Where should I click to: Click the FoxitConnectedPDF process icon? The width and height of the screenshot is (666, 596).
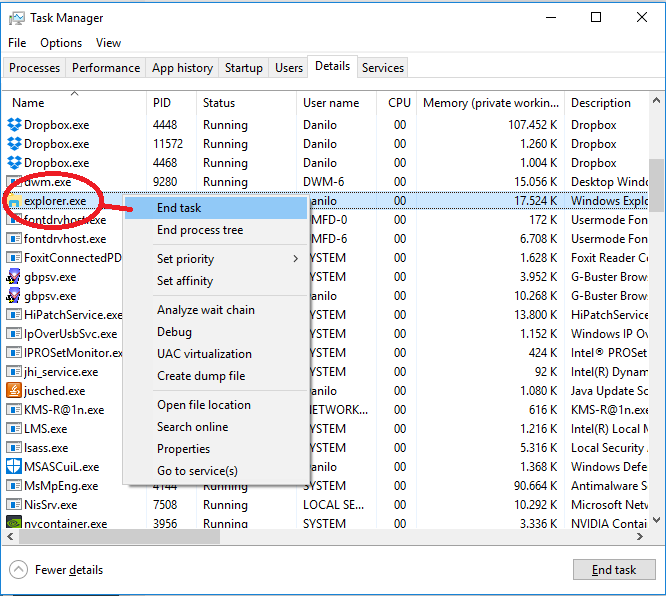(x=14, y=258)
